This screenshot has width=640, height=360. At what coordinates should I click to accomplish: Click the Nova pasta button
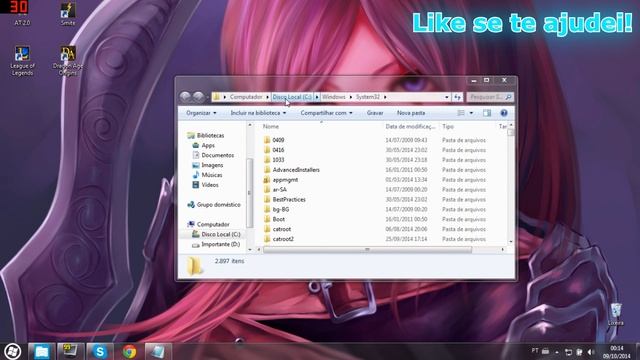(411, 113)
